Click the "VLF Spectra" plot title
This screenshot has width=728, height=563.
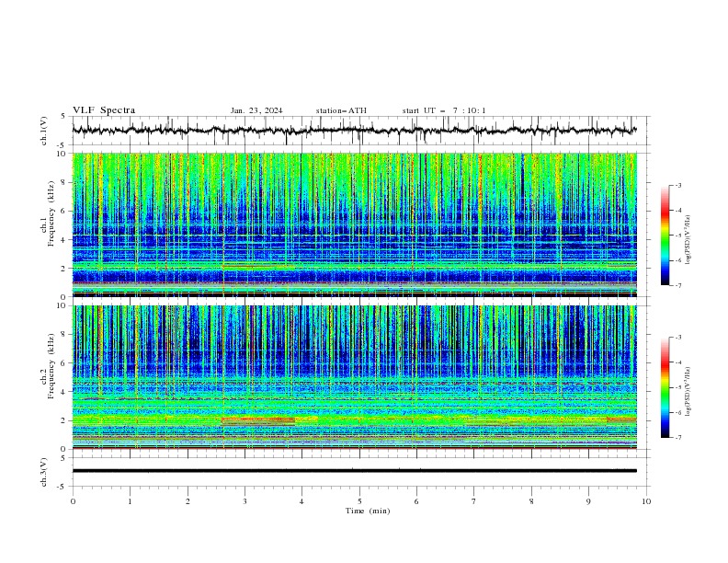(x=104, y=110)
